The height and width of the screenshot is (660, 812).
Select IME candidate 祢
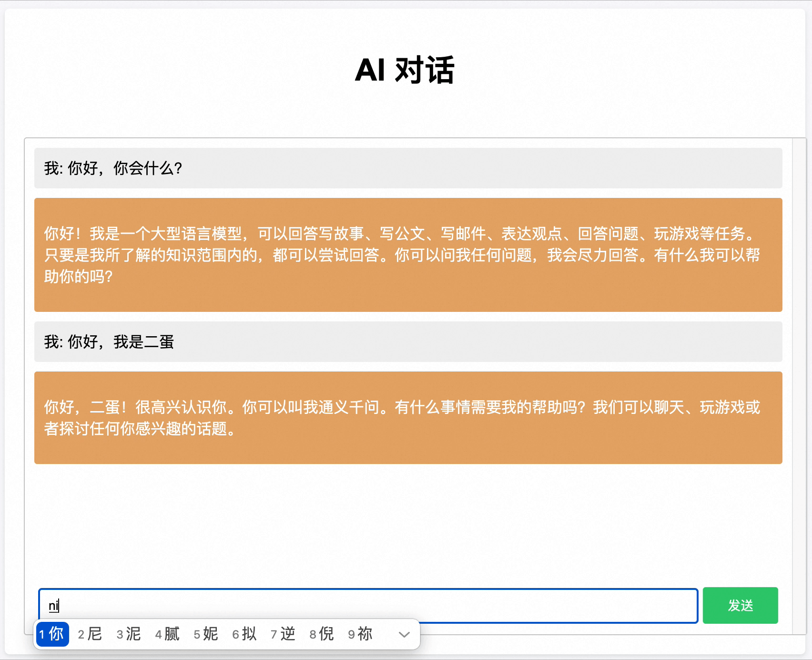click(x=361, y=634)
